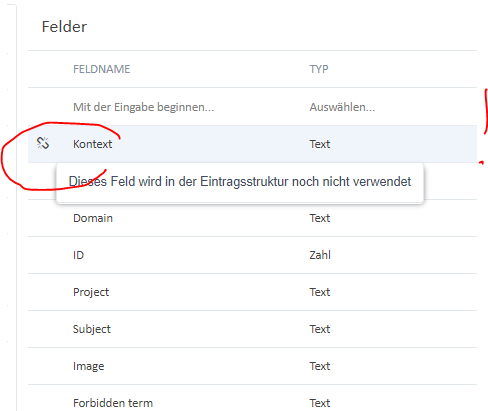The image size is (488, 411).
Task: Click the unlinked chain icon beside Kontext
Action: 43,143
